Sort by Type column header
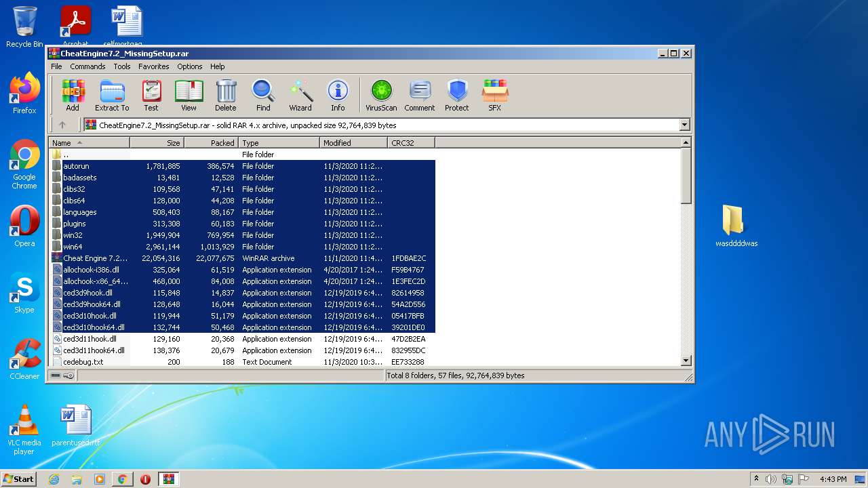This screenshot has width=868, height=488. [279, 143]
